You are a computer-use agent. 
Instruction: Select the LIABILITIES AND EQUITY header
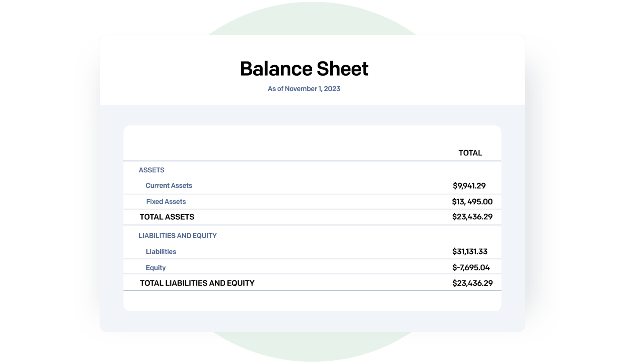[178, 235]
